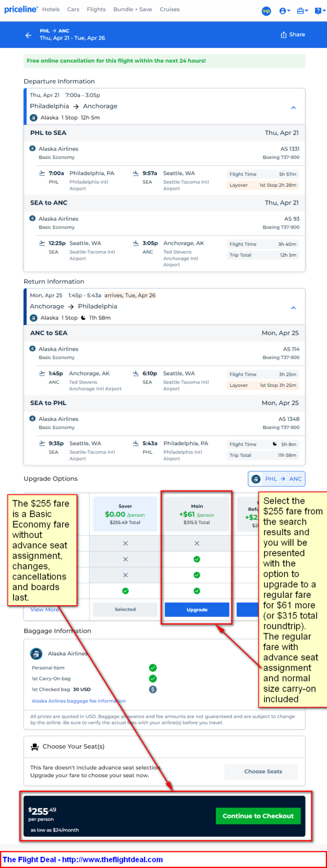327x868 pixels.
Task: Click dollar fee icon beside 1st Checked bag
Action: [x=153, y=689]
